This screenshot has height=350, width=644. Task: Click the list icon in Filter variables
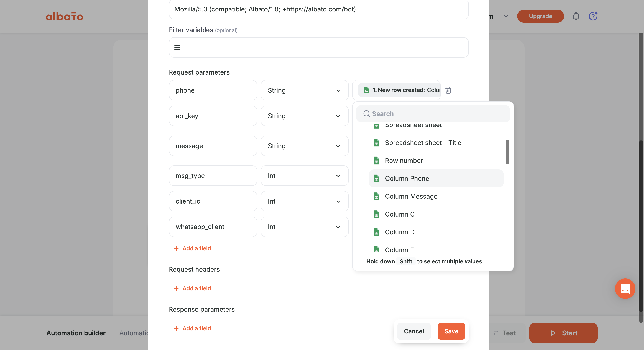point(177,47)
